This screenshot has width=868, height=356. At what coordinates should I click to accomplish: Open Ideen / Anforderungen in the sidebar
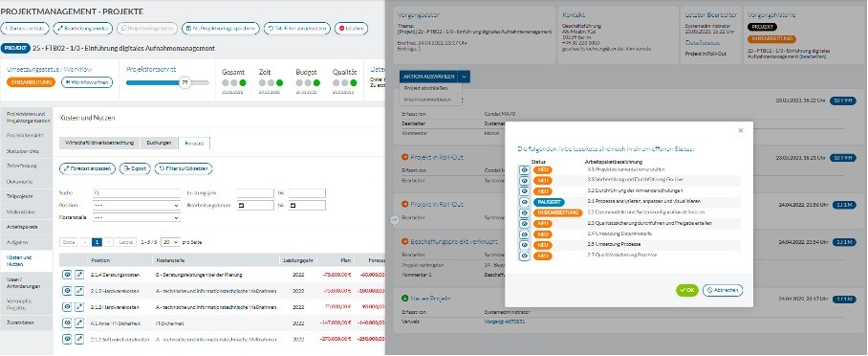(x=26, y=282)
